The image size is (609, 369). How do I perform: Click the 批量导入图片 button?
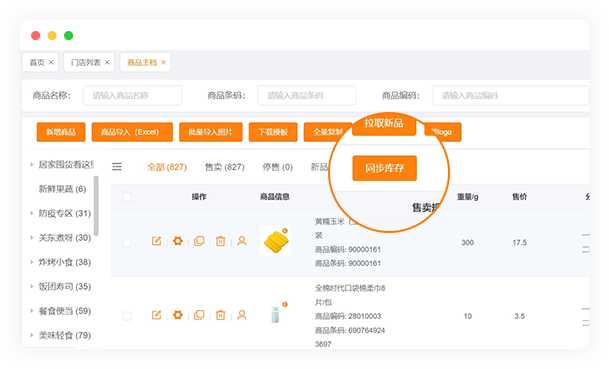(x=211, y=132)
